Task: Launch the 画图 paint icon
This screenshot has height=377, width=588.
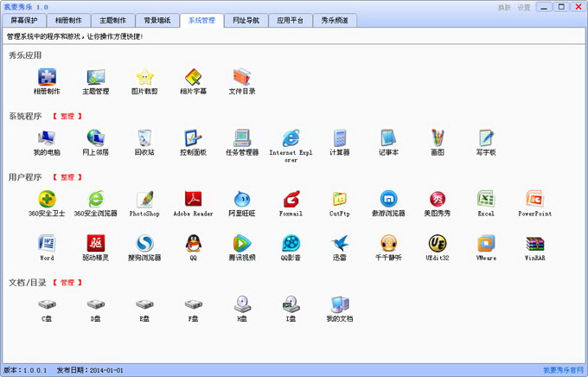Action: tap(437, 138)
